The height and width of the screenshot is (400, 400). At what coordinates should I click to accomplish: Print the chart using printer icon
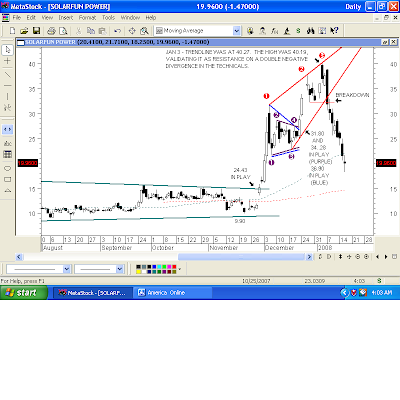[x=51, y=31]
